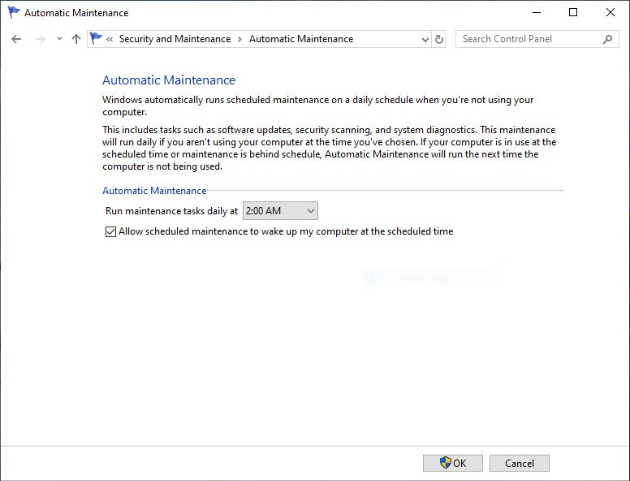Click the Forward navigation arrow

click(40, 39)
